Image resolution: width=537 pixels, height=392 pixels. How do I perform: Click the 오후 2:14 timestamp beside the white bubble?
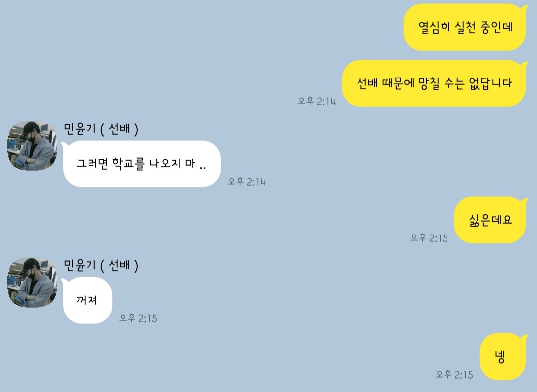pos(247,182)
